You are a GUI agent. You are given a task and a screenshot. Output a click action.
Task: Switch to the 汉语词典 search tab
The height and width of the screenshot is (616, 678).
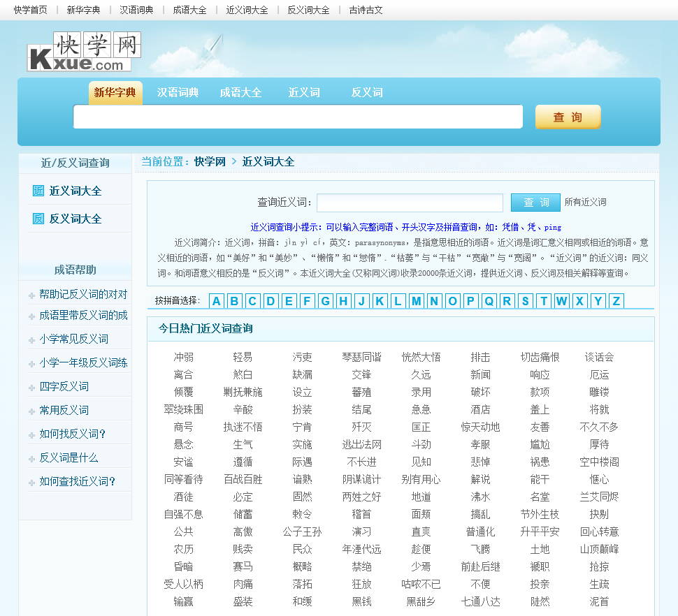(178, 93)
